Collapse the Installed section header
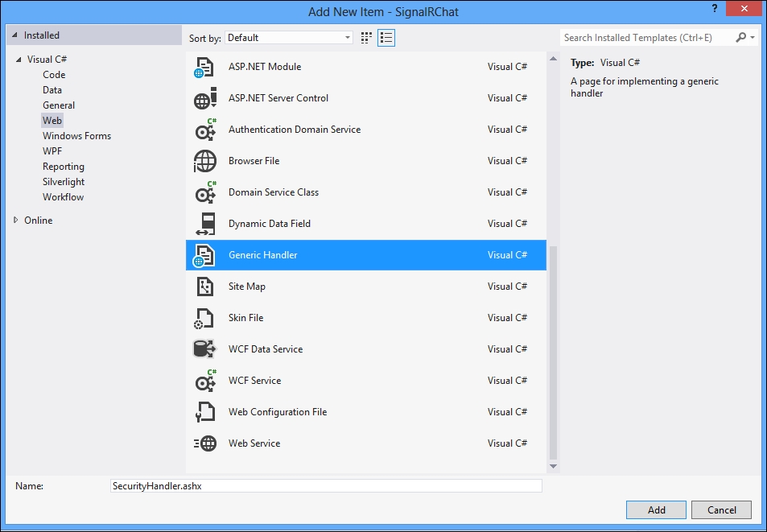Viewport: 767px width, 532px height. [14, 36]
